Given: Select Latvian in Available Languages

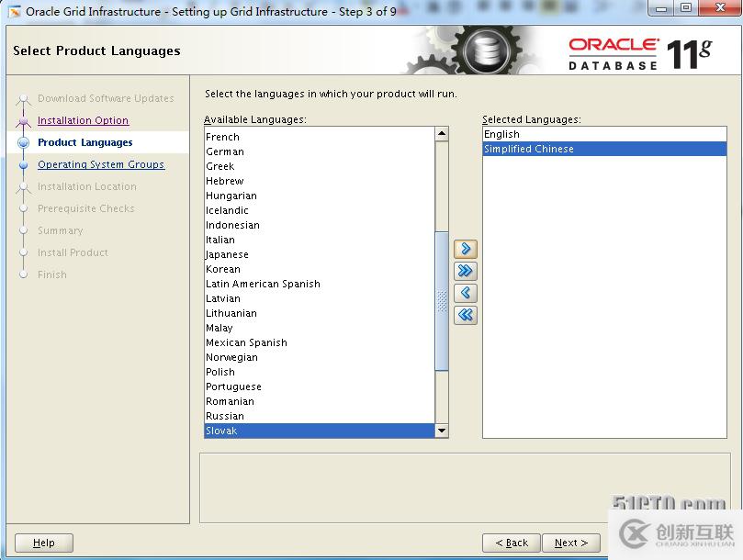Looking at the screenshot, I should [320, 298].
